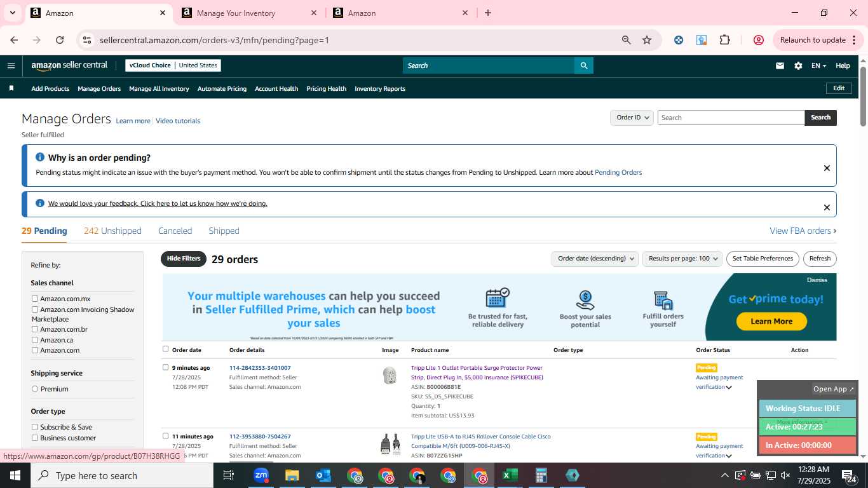The width and height of the screenshot is (868, 488).
Task: Open View FBA orders link
Action: [803, 231]
